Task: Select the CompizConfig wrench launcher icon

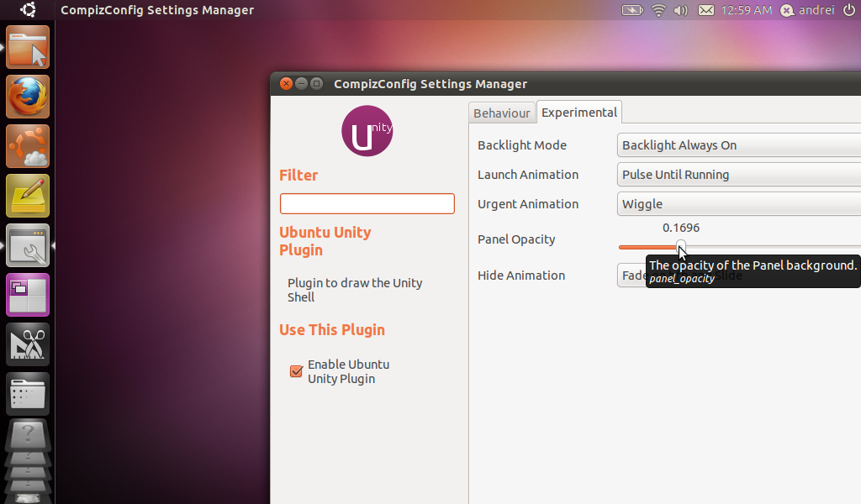Action: [x=28, y=245]
